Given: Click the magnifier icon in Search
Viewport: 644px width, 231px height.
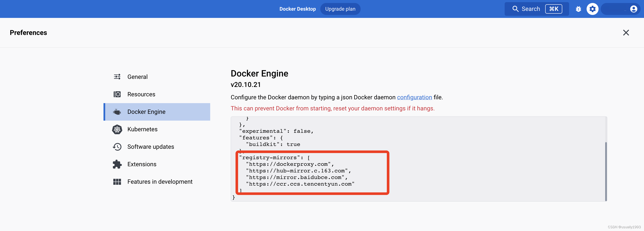Looking at the screenshot, I should click(515, 9).
